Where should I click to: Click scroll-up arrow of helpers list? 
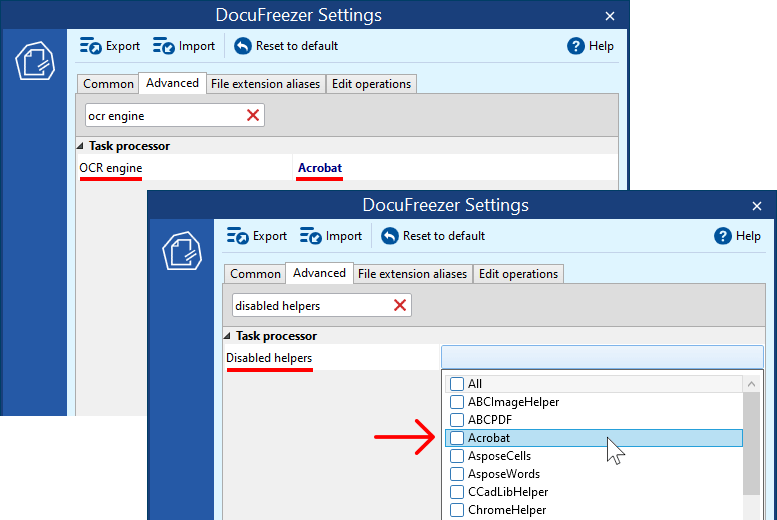(752, 384)
